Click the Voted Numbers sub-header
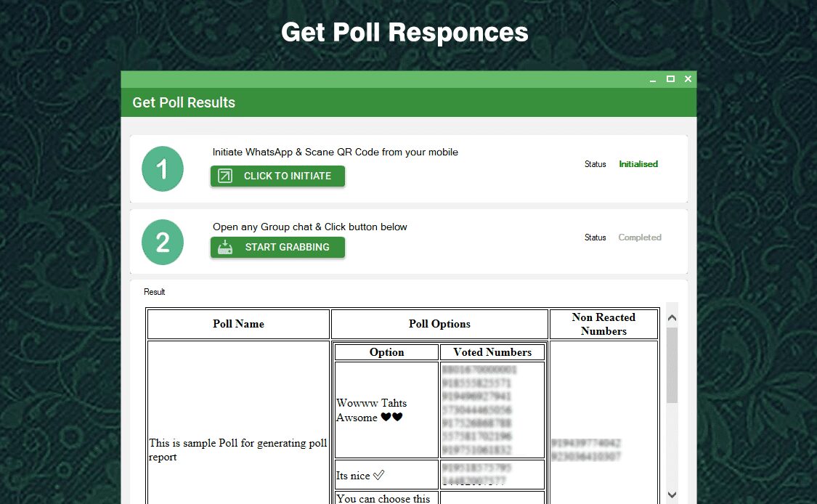Viewport: 817px width, 504px height. pos(492,352)
